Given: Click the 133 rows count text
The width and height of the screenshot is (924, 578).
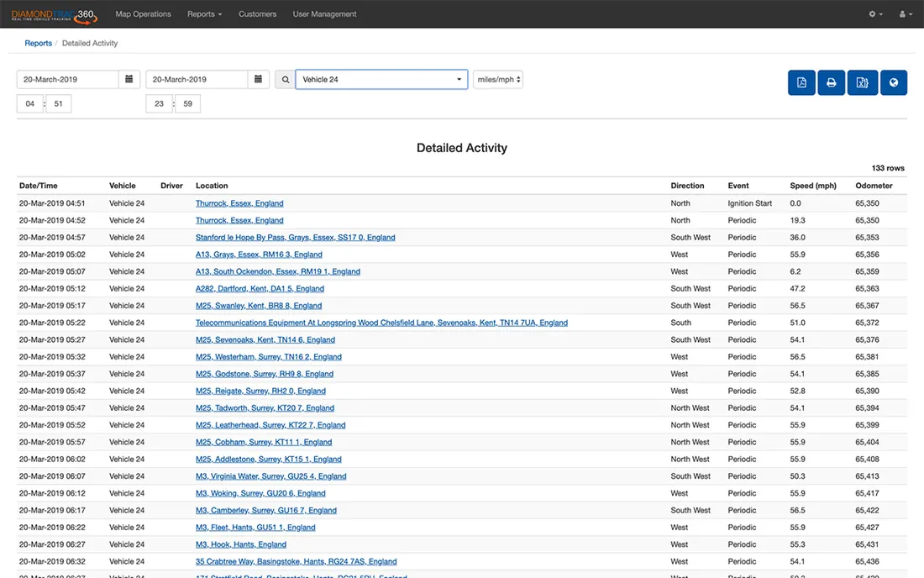Looking at the screenshot, I should (x=888, y=168).
